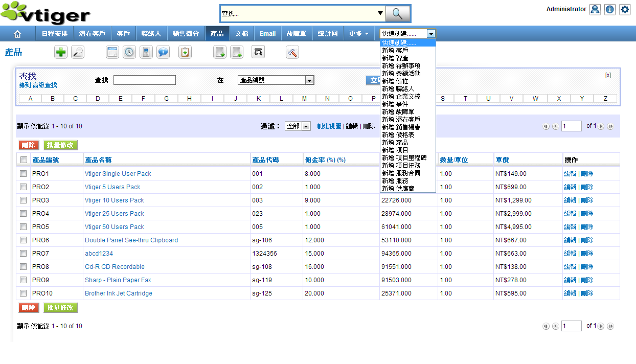Click the blue info help icon
The width and height of the screenshot is (636, 364).
click(610, 9)
